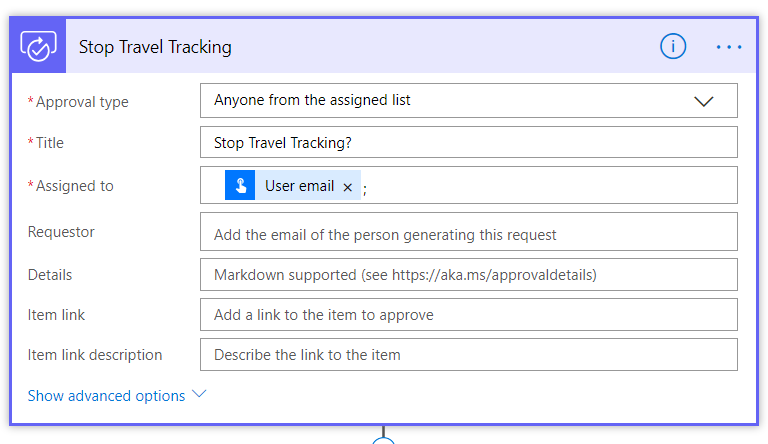Focus the Item link description field

(x=468, y=355)
